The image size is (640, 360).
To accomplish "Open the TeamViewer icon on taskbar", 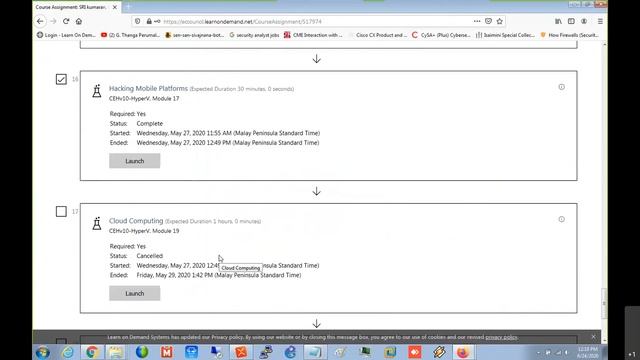I will coord(191,352).
